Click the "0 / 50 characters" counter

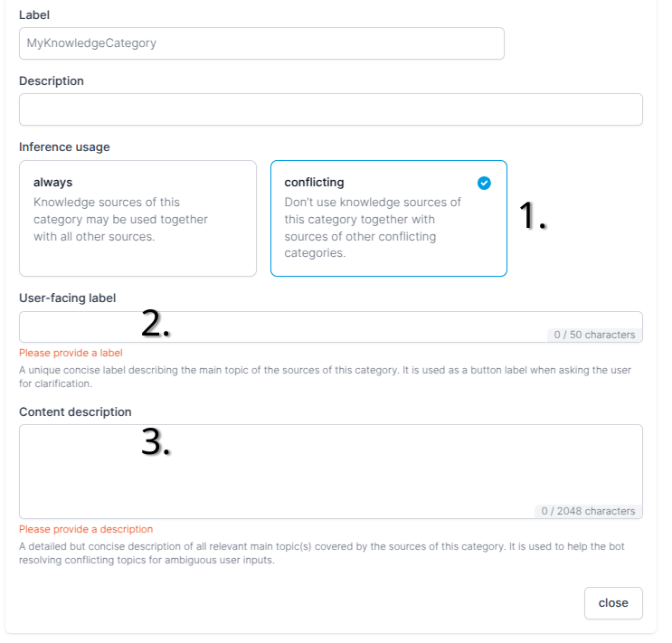tap(594, 335)
